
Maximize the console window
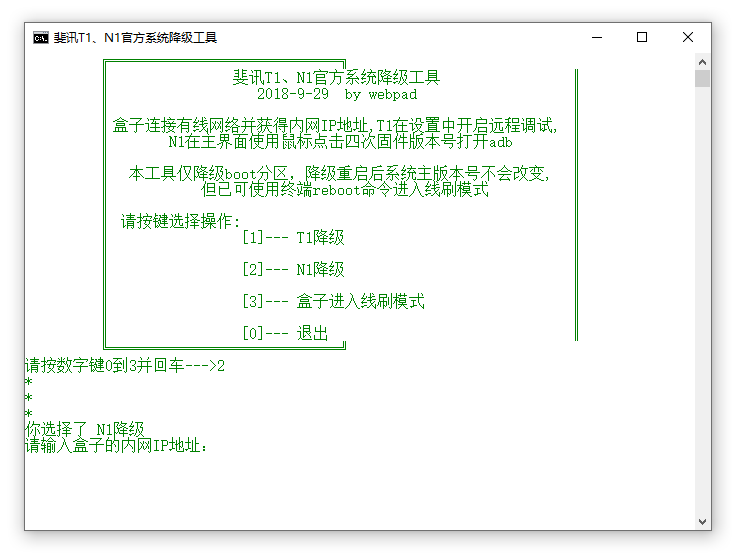tap(642, 38)
